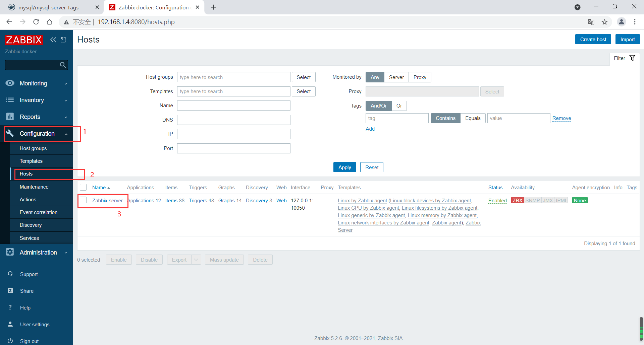Click the Filter funnel icon

pyautogui.click(x=633, y=58)
